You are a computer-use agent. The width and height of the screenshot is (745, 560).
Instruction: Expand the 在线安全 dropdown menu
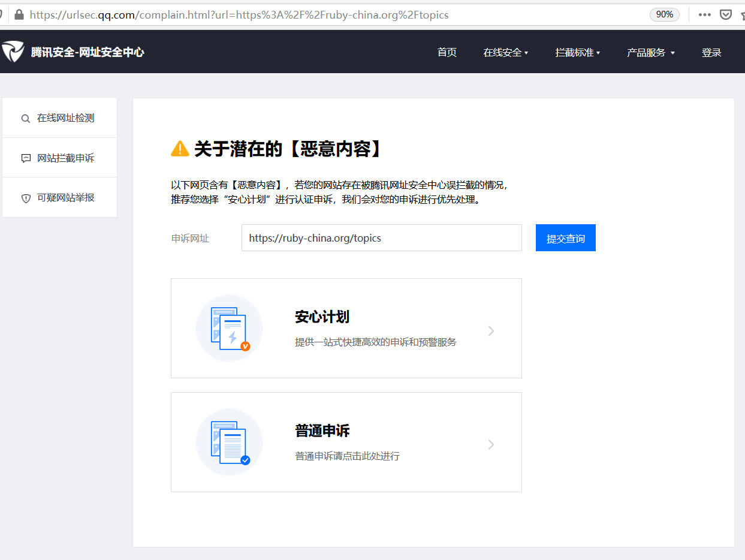click(x=506, y=53)
